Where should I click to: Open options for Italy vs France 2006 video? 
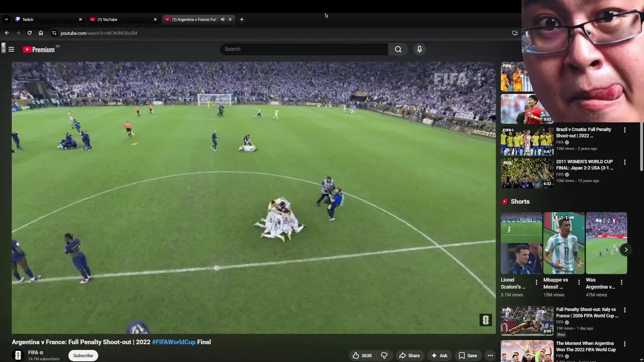click(625, 310)
